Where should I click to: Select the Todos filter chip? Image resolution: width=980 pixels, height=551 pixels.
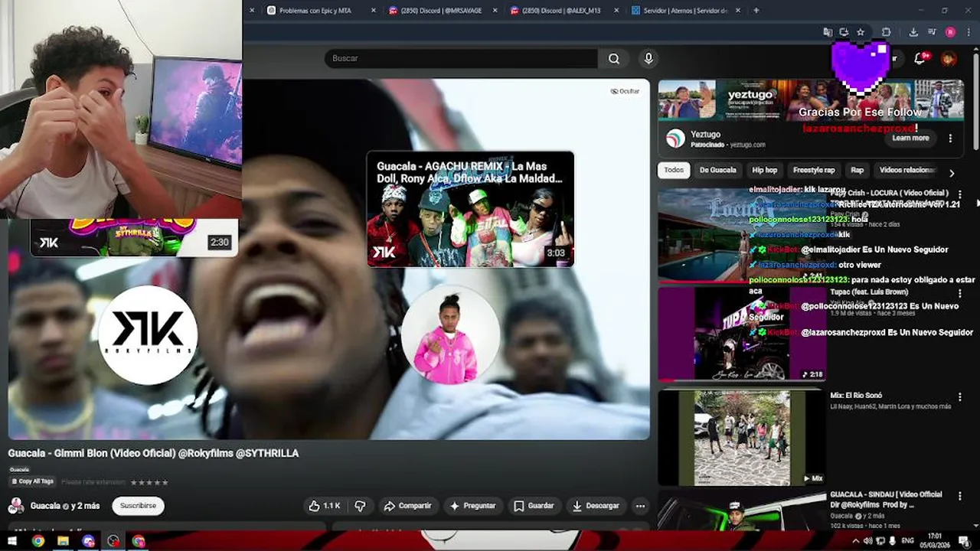pyautogui.click(x=674, y=171)
